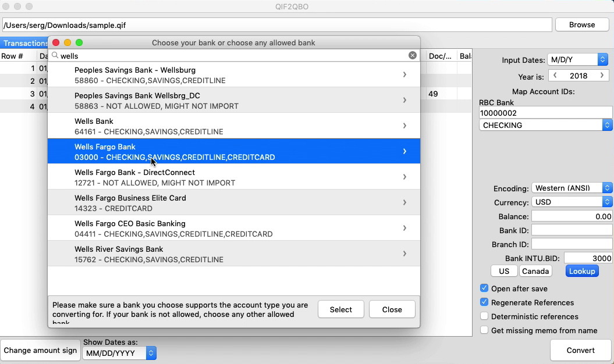Toggle Open after save checkbox
Viewport: 614px width, 364px height.
coord(484,288)
